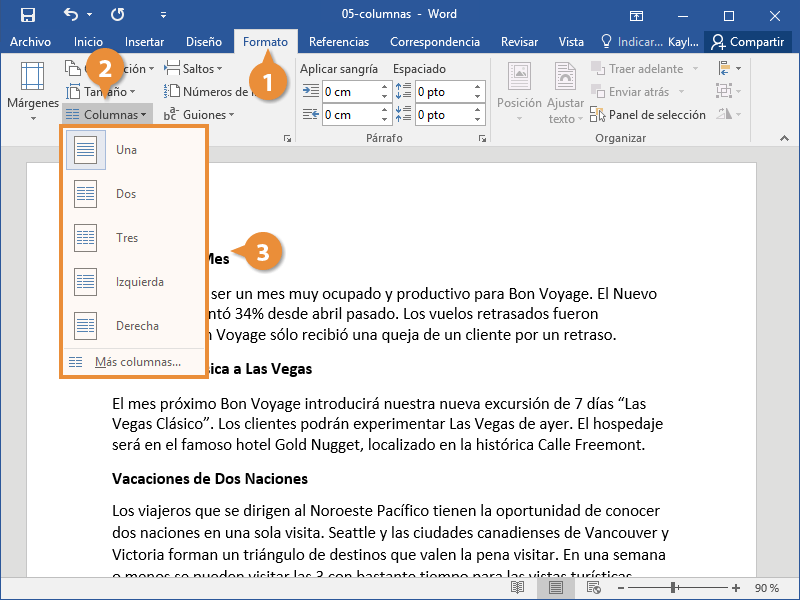Click the Vacaciones de Dos Naciones heading
Image resolution: width=800 pixels, height=600 pixels.
[210, 479]
